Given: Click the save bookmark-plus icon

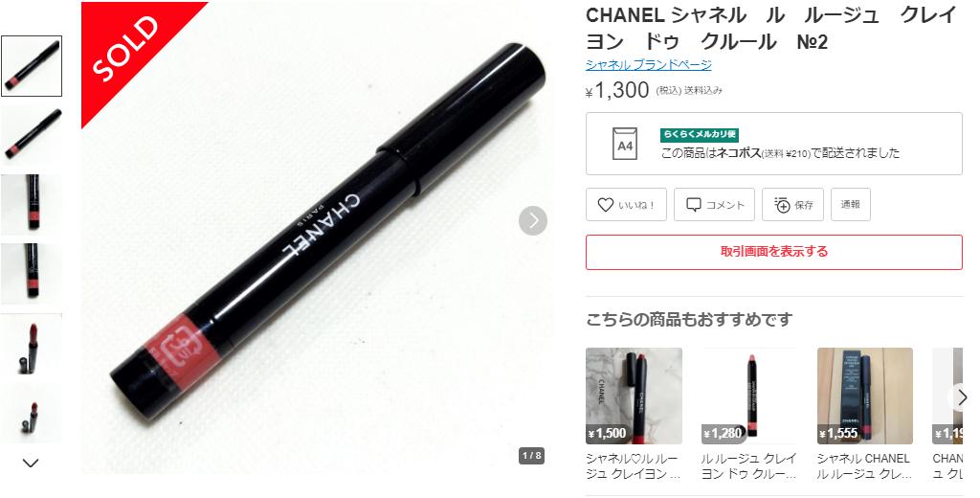Looking at the screenshot, I should click(782, 205).
